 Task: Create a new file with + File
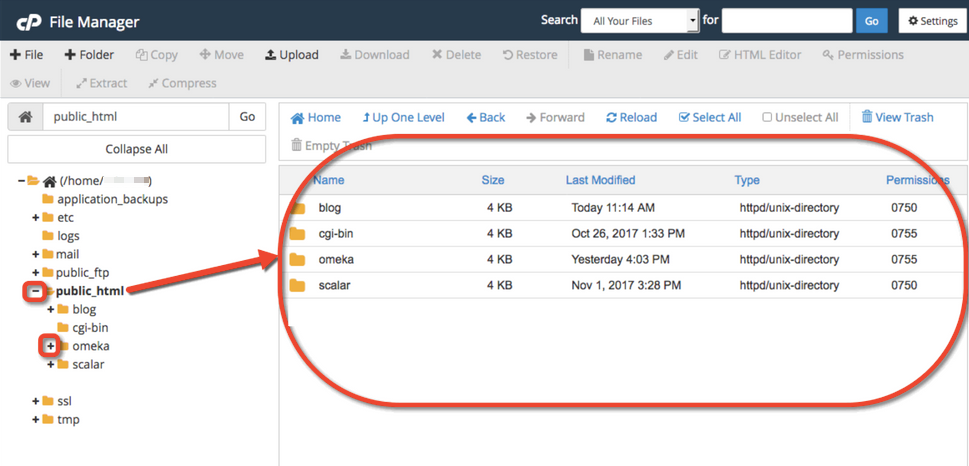27,55
